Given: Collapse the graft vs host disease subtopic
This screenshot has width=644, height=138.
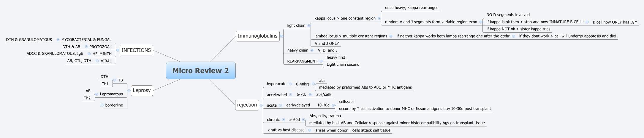Looking at the screenshot, I should coord(309,130).
